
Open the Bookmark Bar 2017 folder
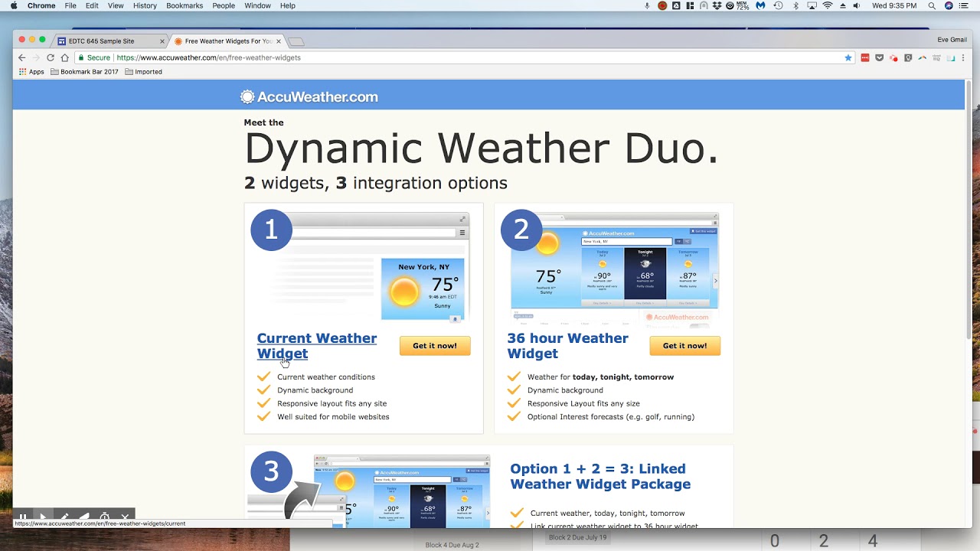click(x=84, y=72)
